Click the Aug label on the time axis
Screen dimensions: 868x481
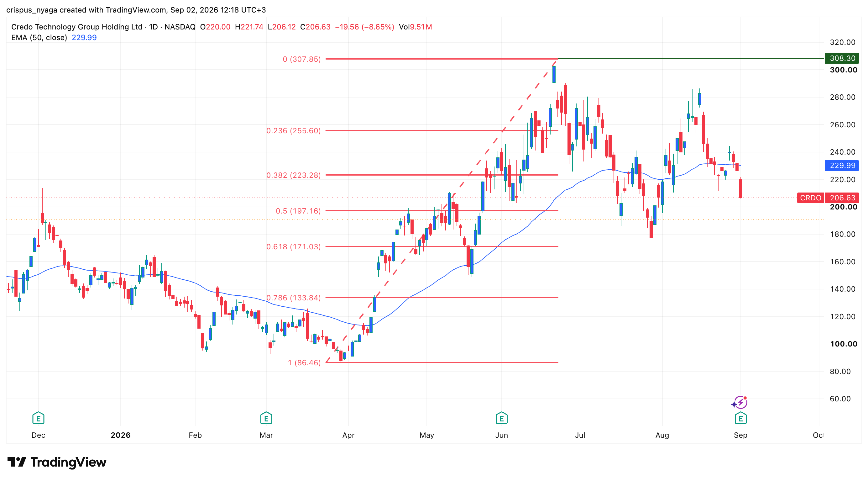(x=662, y=435)
